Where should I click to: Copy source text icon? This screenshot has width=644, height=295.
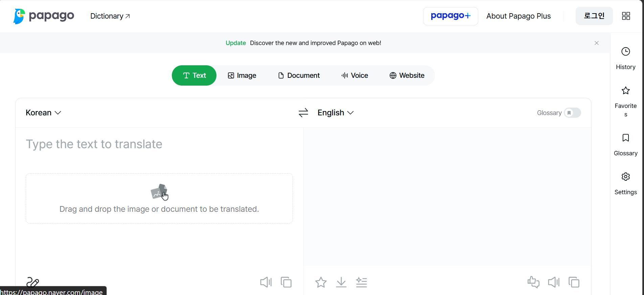[x=286, y=282]
